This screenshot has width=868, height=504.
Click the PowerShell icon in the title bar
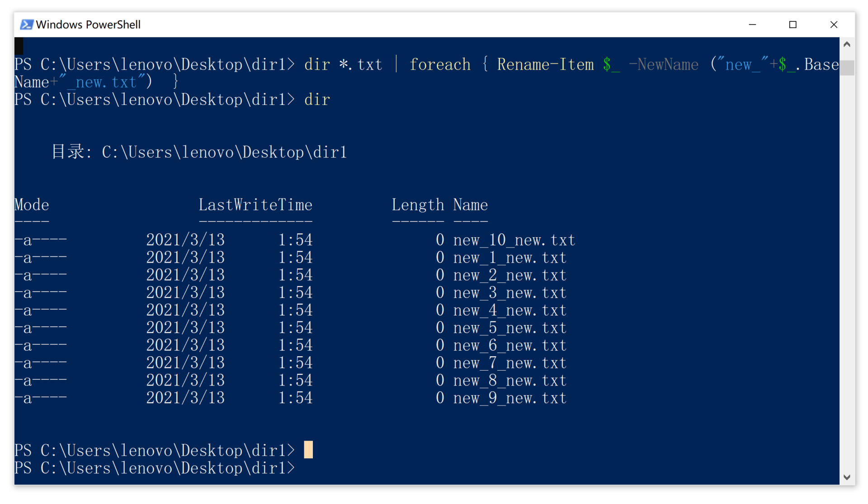coord(26,24)
